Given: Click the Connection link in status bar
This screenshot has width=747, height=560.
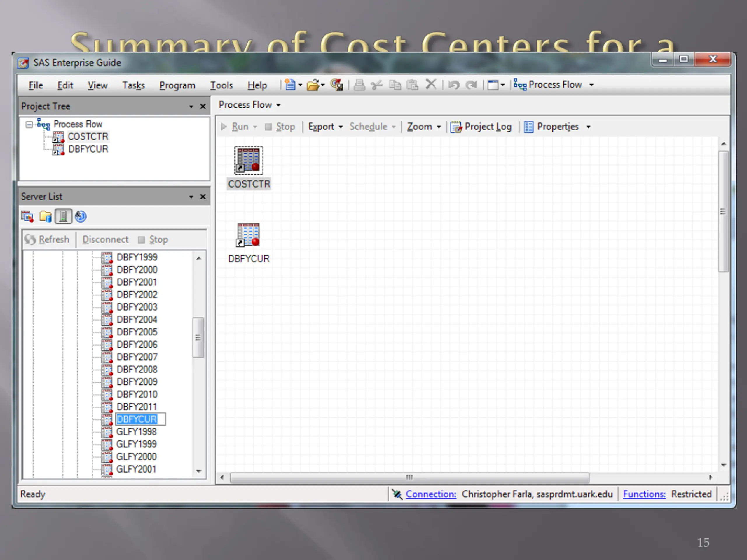Looking at the screenshot, I should point(431,494).
